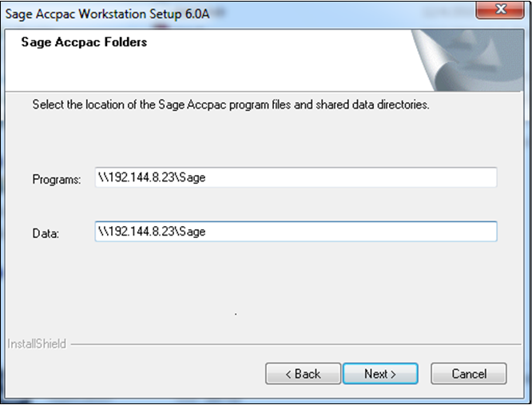The image size is (532, 405).
Task: Click the separator line beside InstallShield
Action: tap(296, 344)
